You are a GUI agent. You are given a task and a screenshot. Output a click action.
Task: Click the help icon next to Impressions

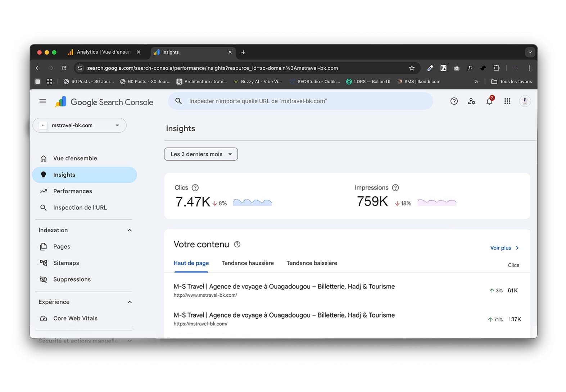tap(395, 188)
